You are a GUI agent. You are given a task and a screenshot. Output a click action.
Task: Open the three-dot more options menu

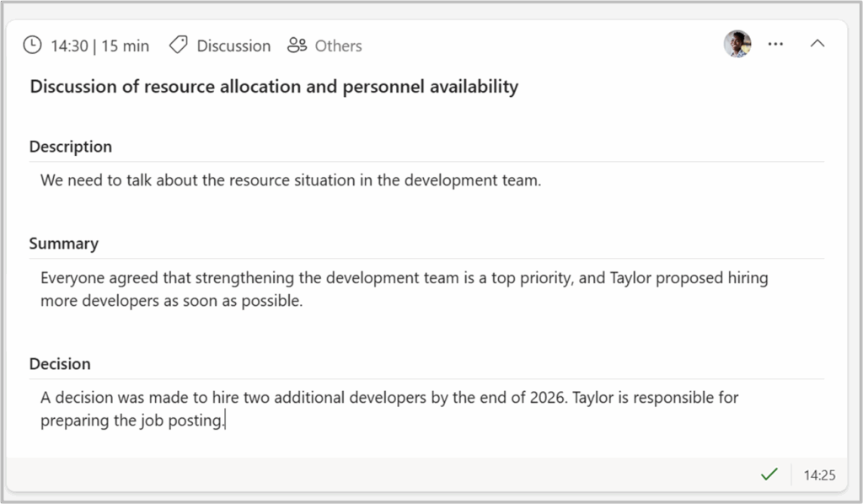[x=775, y=45]
